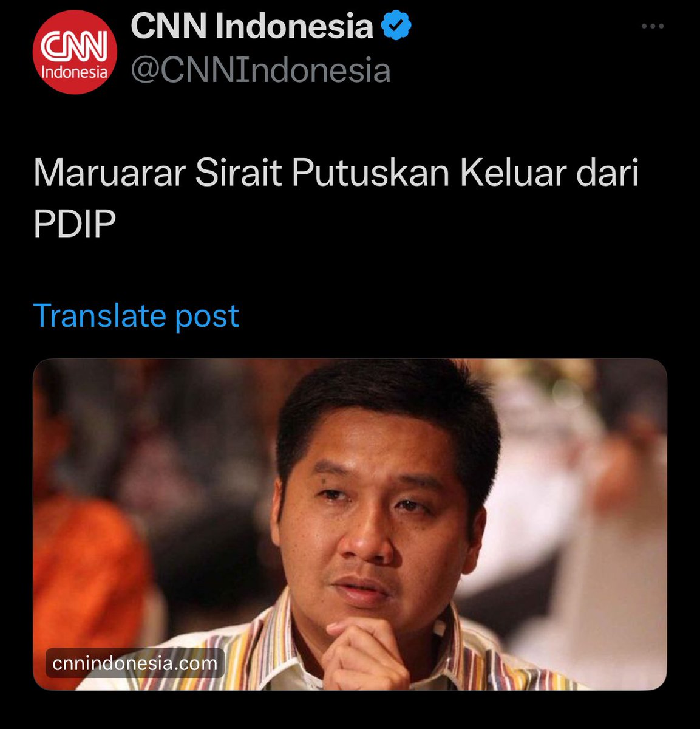The image size is (700, 729).
Task: Click the word 'Indonesia' inside the avatar
Action: click(74, 72)
